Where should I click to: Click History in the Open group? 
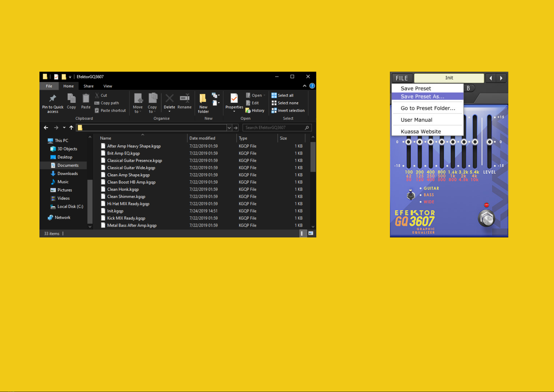(255, 110)
